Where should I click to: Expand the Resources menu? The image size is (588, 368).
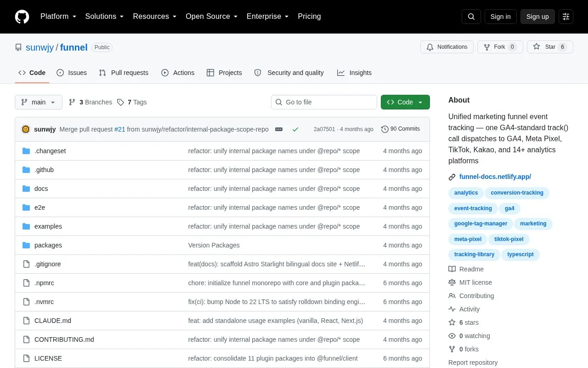(x=155, y=17)
